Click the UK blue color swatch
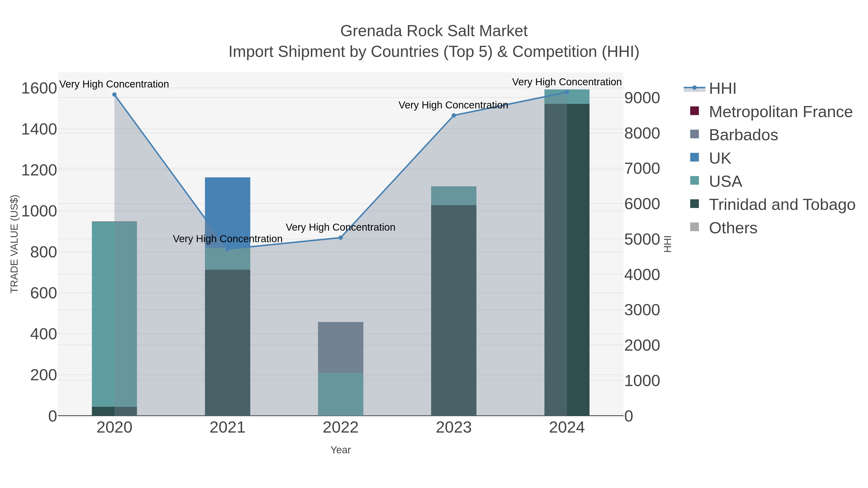 694,157
